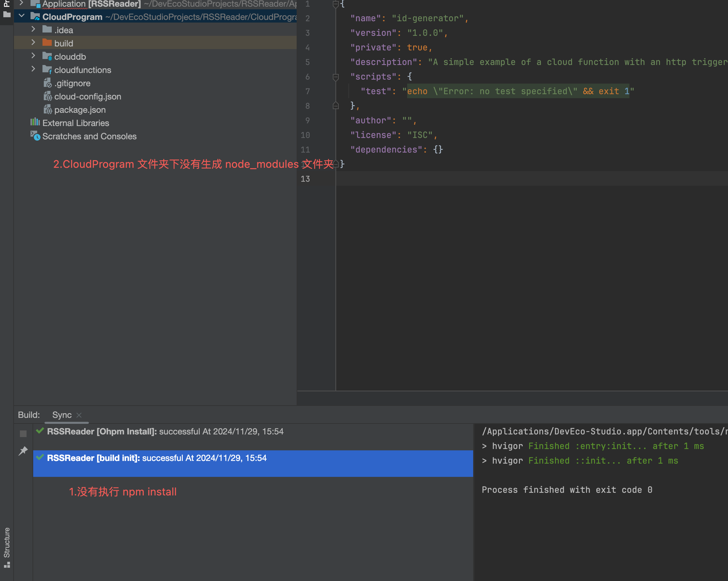Select Scratches and Consoles node

coord(90,136)
